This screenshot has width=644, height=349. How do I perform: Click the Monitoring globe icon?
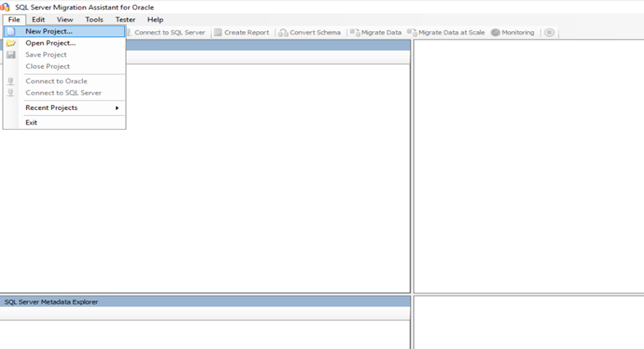(x=496, y=33)
